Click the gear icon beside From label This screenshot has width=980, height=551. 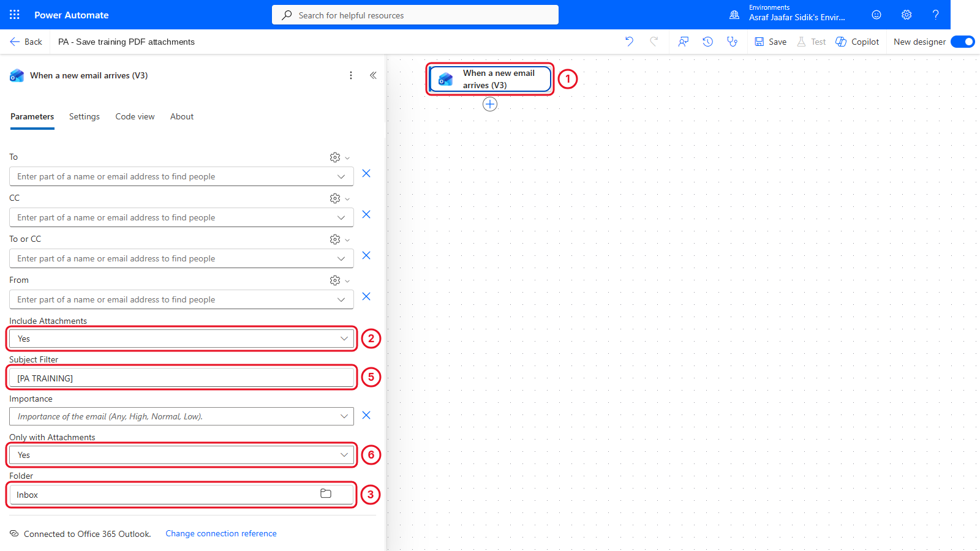[x=335, y=280]
